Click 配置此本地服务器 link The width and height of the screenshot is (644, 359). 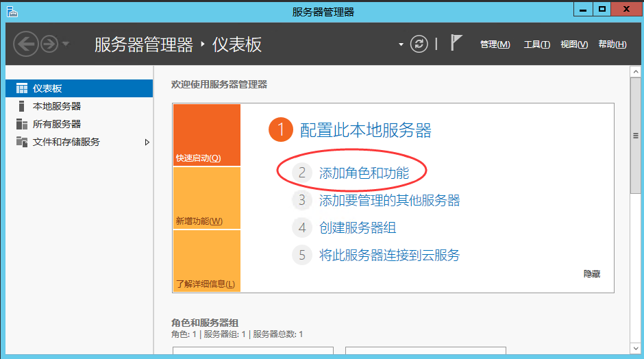point(366,130)
